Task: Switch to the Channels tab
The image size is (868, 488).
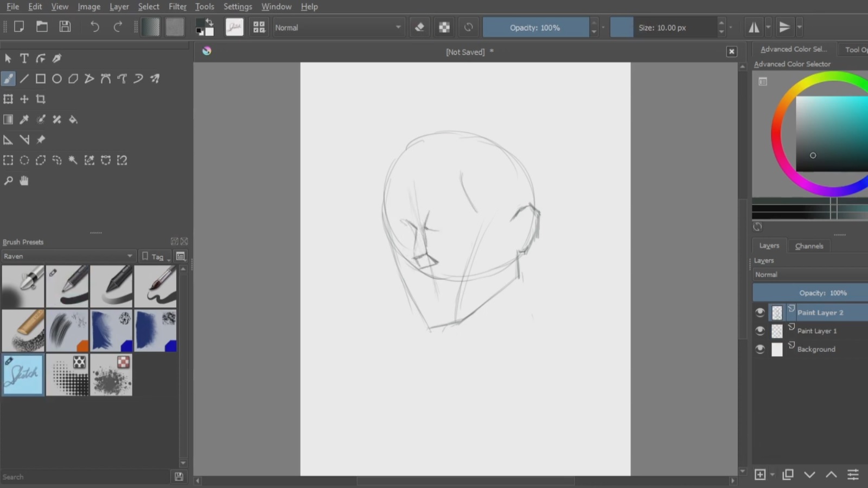Action: [x=809, y=246]
